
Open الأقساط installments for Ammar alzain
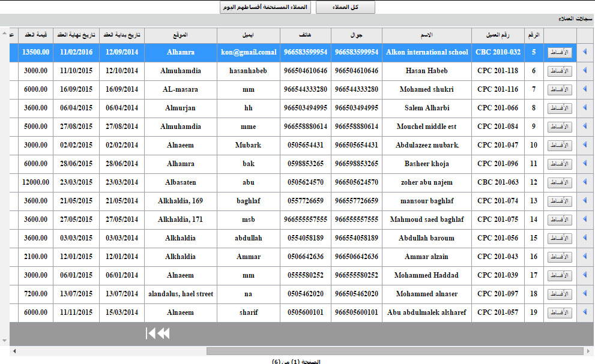click(560, 257)
